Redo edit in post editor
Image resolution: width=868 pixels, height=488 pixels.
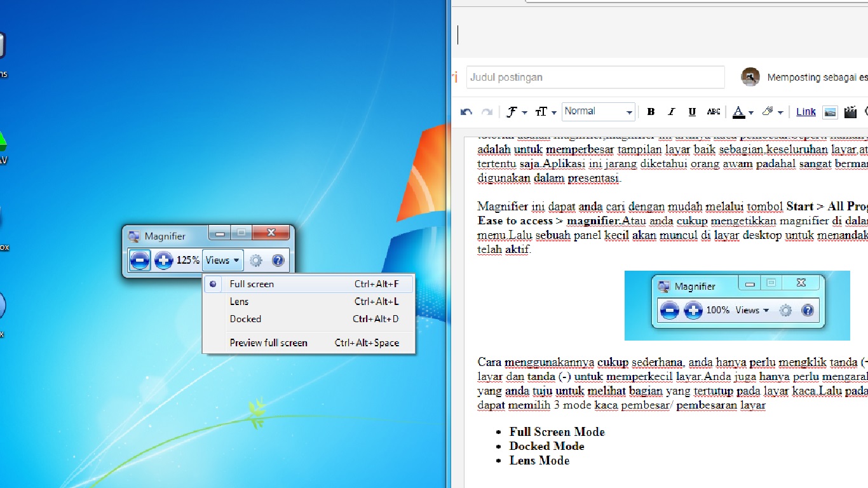click(x=487, y=112)
